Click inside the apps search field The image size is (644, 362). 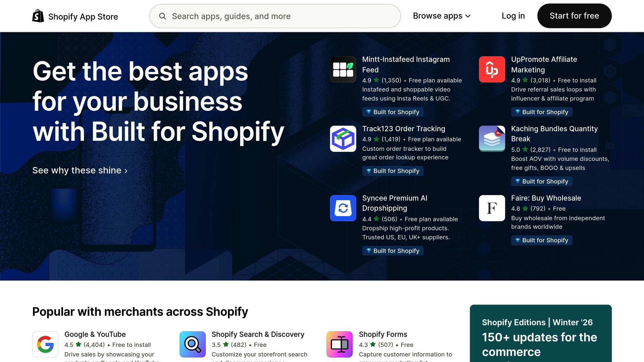tap(274, 16)
